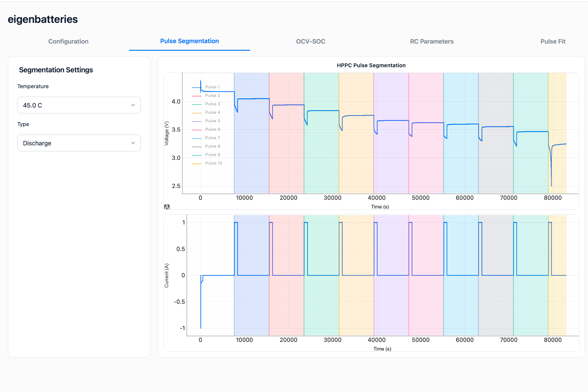The image size is (588, 392).
Task: Hide Pulse 2 trace via legend
Action: [206, 96]
